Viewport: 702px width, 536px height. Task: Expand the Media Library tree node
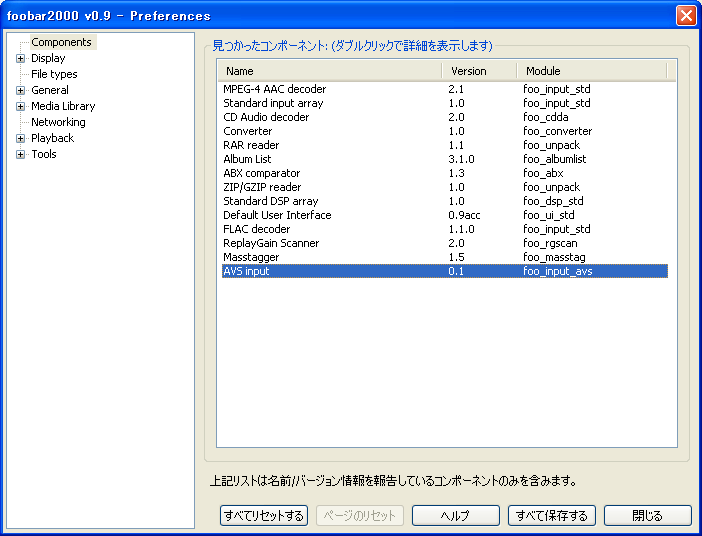20,107
